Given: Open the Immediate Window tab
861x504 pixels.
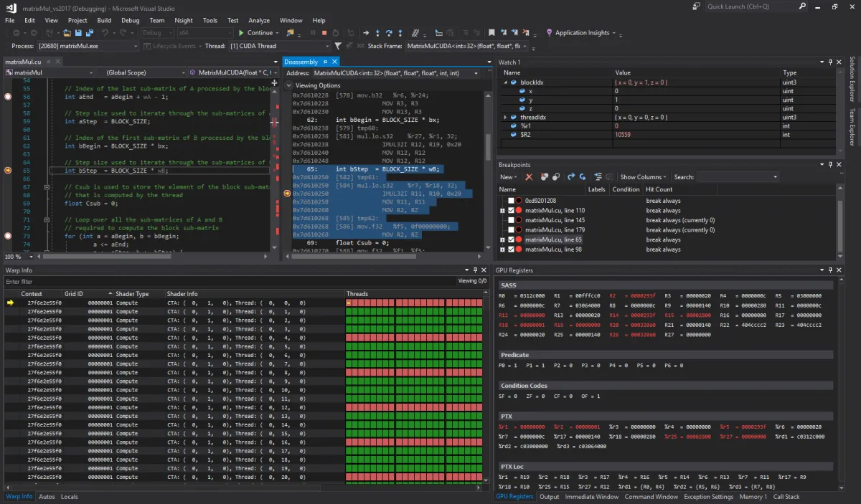Looking at the screenshot, I should (592, 497).
